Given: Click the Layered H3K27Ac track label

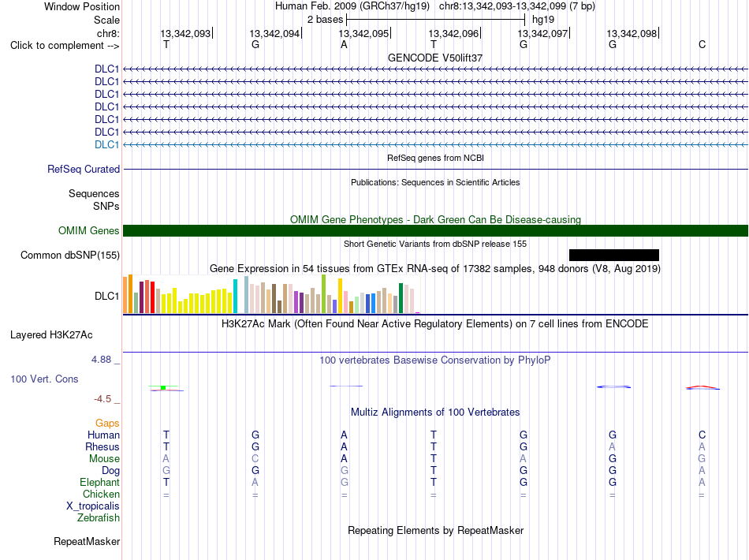Looking at the screenshot, I should 51,335.
